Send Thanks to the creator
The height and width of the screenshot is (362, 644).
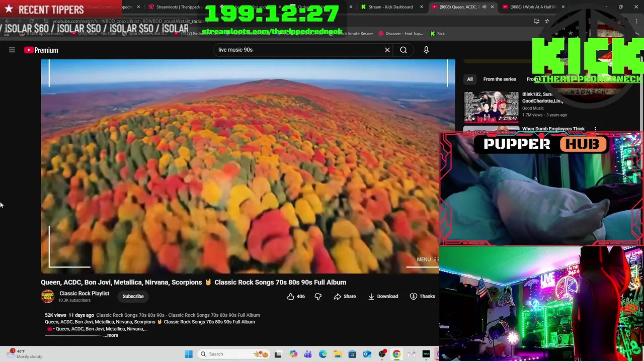click(x=422, y=296)
